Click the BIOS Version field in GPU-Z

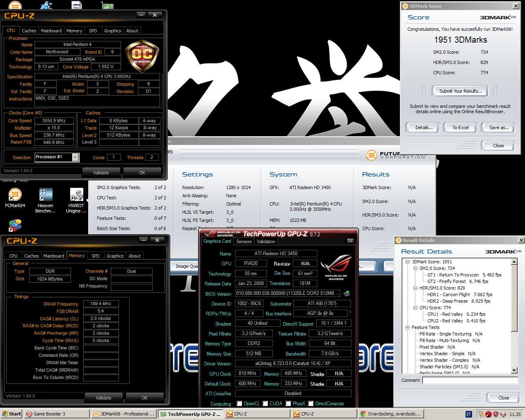[x=288, y=293]
